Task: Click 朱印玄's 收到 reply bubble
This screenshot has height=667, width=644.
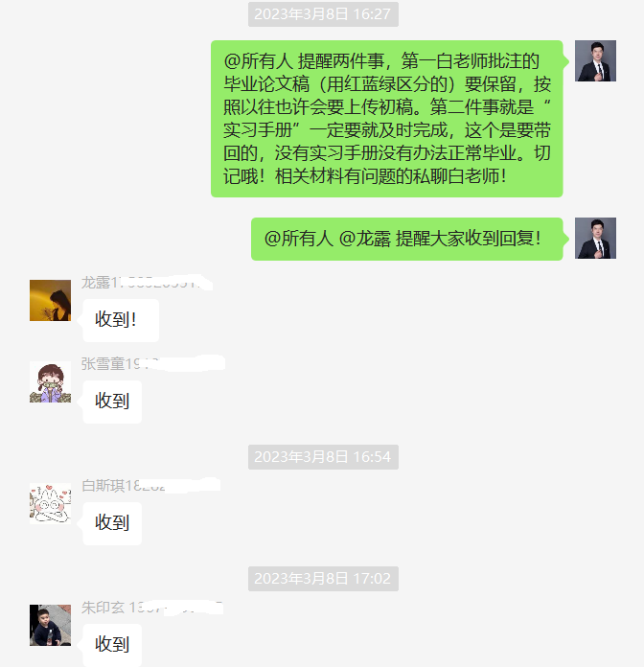Action: [x=112, y=644]
